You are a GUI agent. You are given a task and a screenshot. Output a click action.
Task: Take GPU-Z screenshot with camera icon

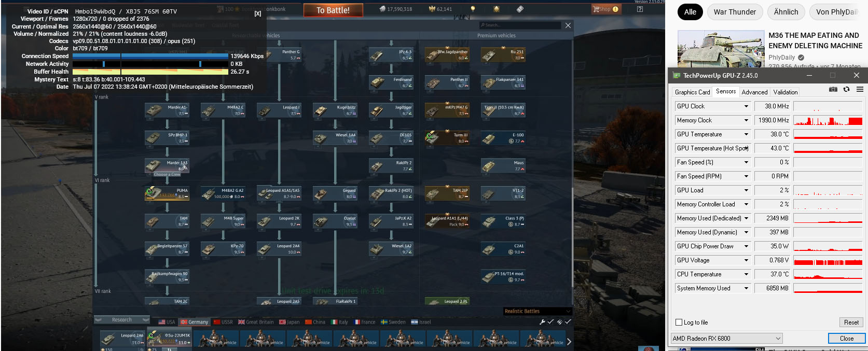[x=833, y=89]
